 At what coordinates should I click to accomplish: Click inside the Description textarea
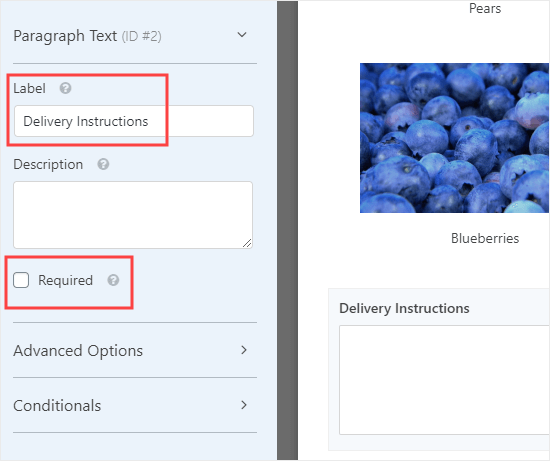click(133, 215)
